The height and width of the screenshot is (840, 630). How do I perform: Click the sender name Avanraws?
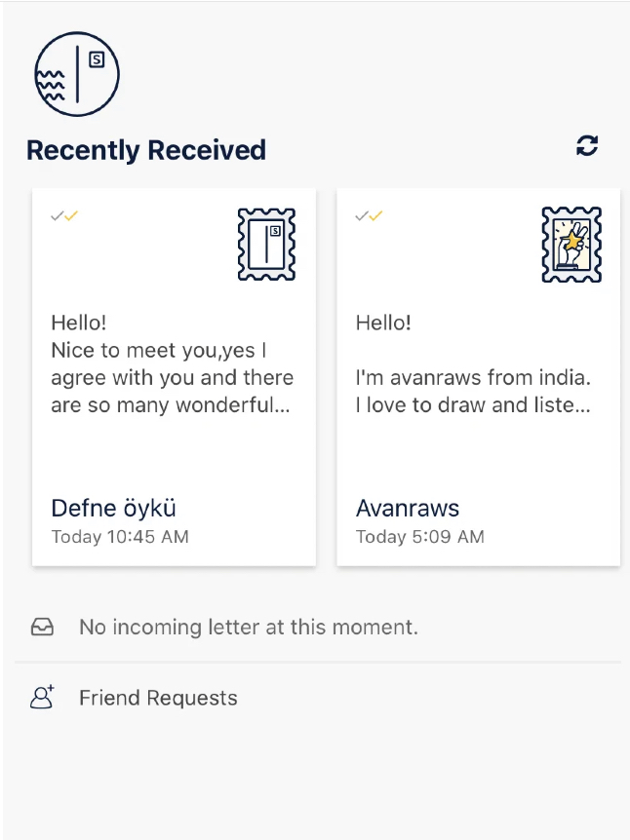coord(408,508)
